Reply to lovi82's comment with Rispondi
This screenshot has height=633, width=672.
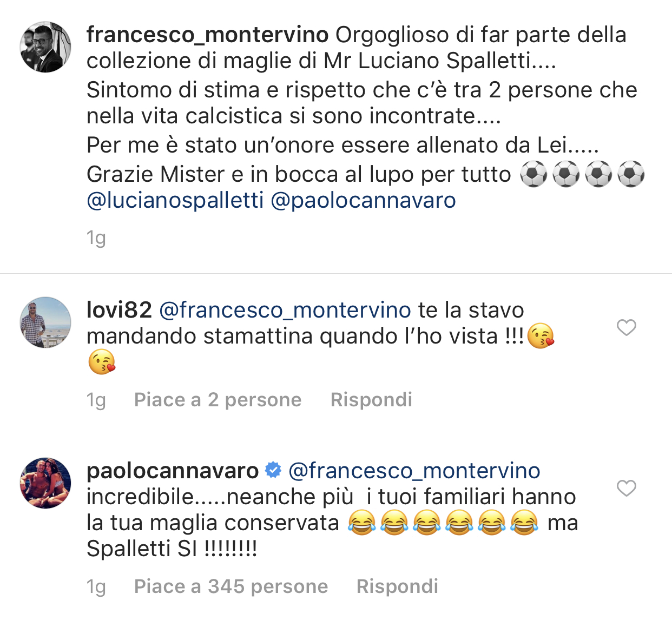(x=371, y=400)
